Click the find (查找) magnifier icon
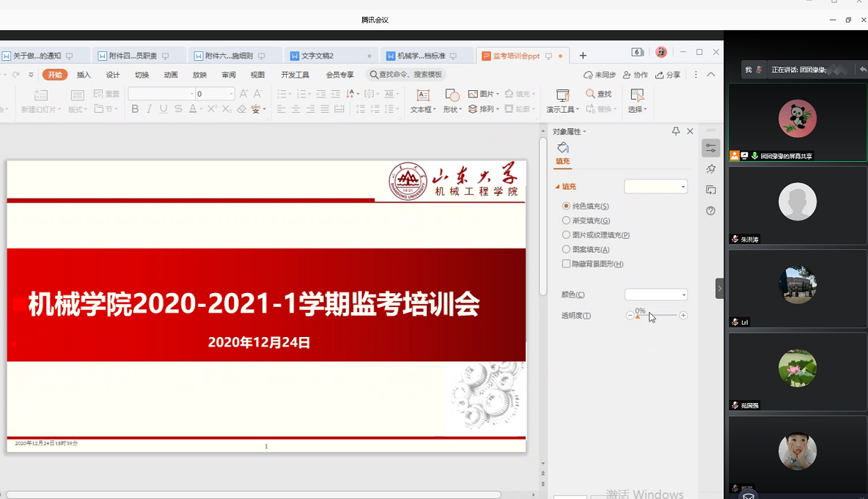This screenshot has height=499, width=868. point(591,94)
